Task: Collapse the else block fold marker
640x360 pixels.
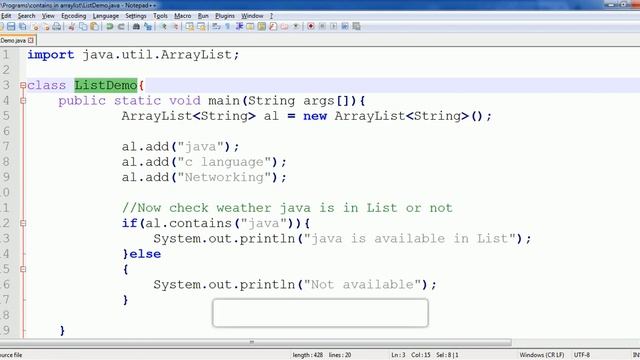Action: [x=23, y=269]
